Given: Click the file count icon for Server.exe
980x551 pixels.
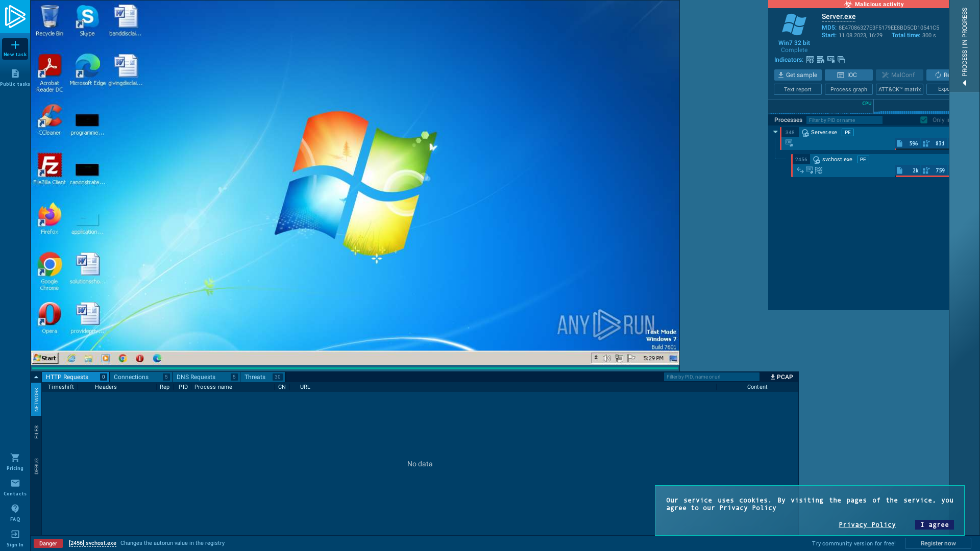Looking at the screenshot, I should coord(899,143).
